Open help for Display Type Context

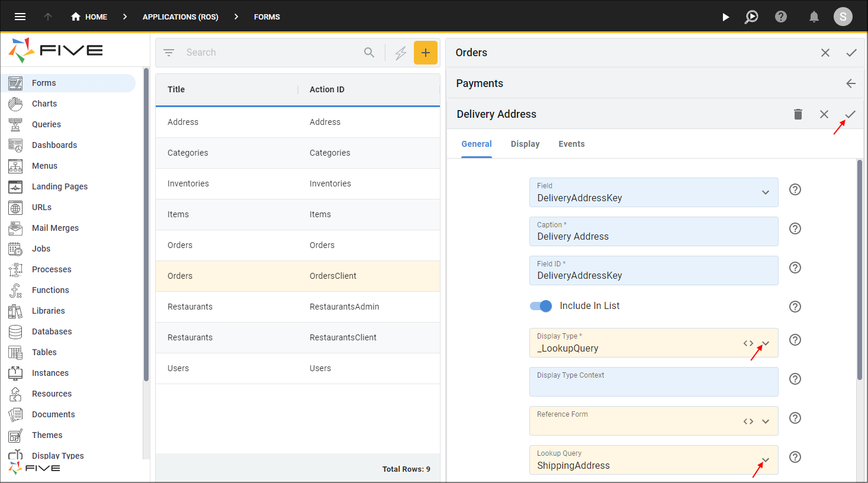(795, 379)
